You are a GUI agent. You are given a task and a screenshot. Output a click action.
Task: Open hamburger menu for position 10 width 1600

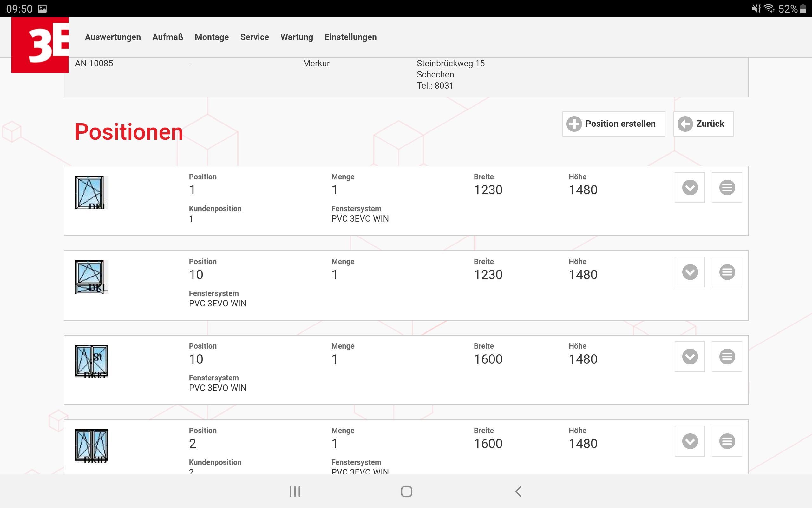coord(727,357)
